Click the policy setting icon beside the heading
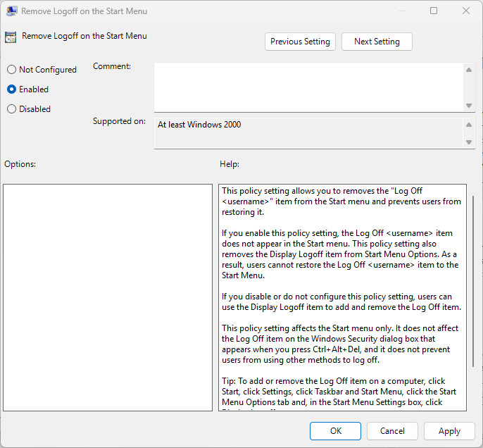The width and height of the screenshot is (483, 448). click(11, 37)
